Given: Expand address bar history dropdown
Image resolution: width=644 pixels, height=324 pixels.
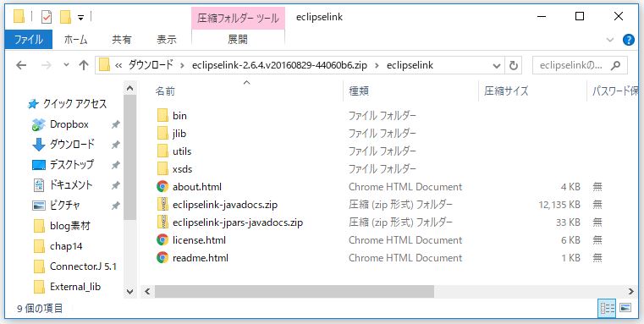Looking at the screenshot, I should 497,65.
